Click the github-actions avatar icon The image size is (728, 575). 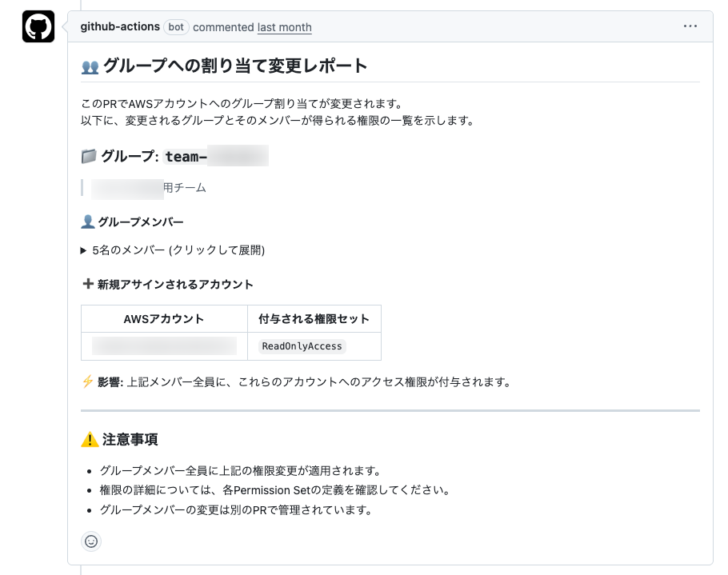click(38, 26)
